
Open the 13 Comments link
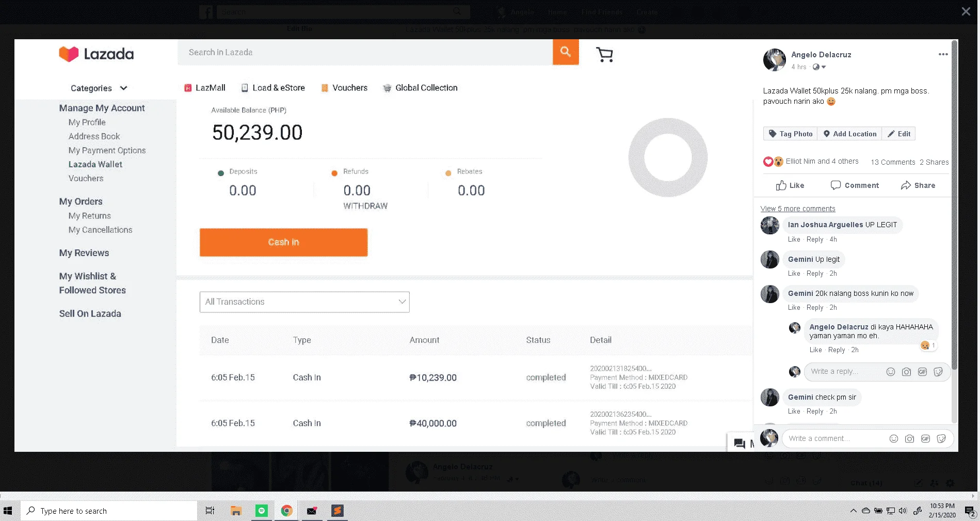click(x=893, y=162)
